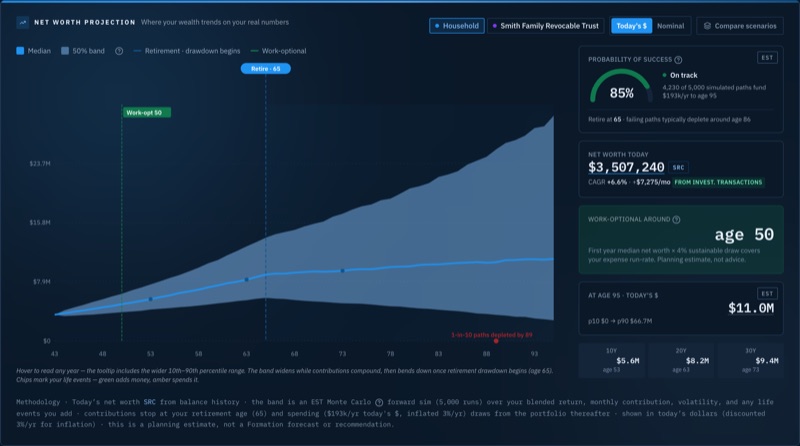Click the Retirement drawdown begins legend entry
This screenshot has height=446, width=800.
point(186,51)
